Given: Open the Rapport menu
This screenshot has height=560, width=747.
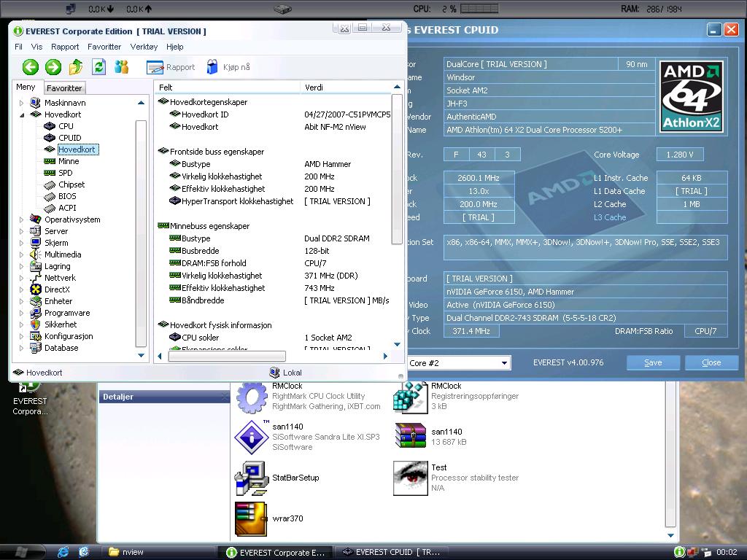Looking at the screenshot, I should tap(65, 47).
